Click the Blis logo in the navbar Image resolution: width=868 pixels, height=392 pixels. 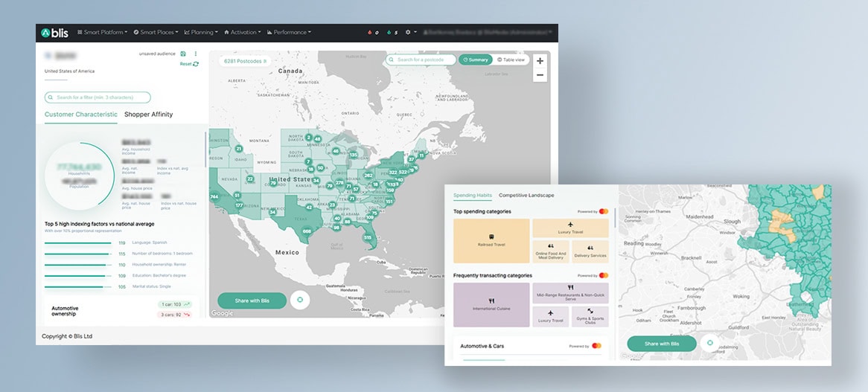click(x=54, y=33)
